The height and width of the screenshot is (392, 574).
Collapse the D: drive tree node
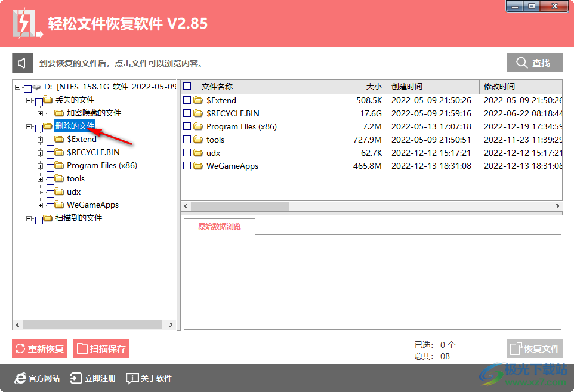(x=17, y=87)
